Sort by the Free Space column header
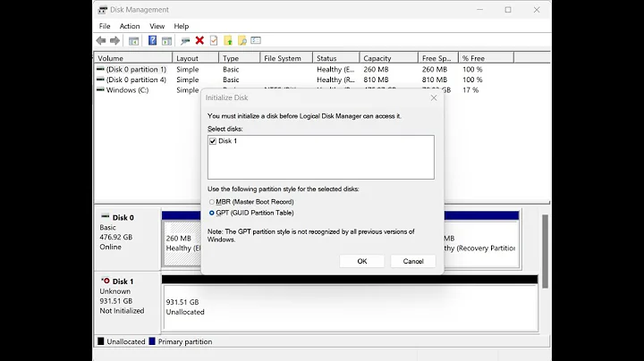 coord(438,58)
